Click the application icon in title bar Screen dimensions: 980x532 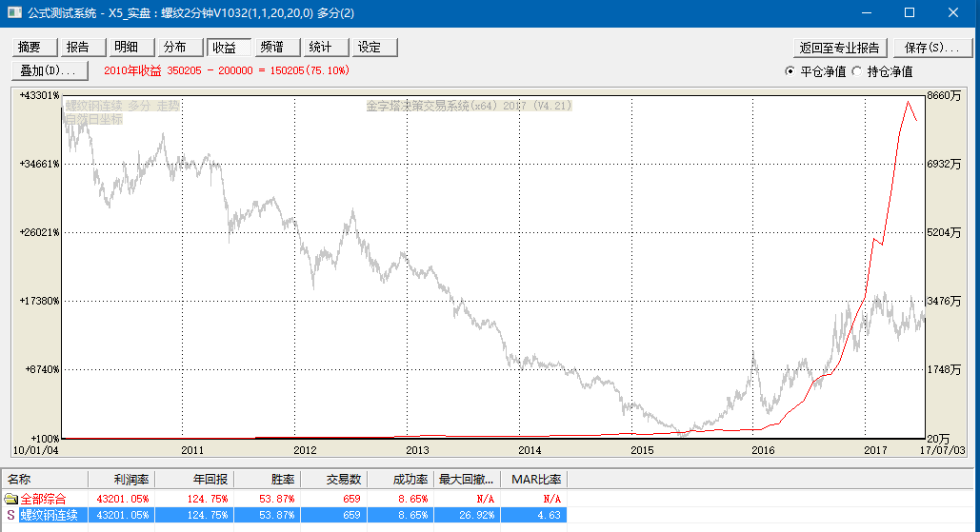pos(13,12)
